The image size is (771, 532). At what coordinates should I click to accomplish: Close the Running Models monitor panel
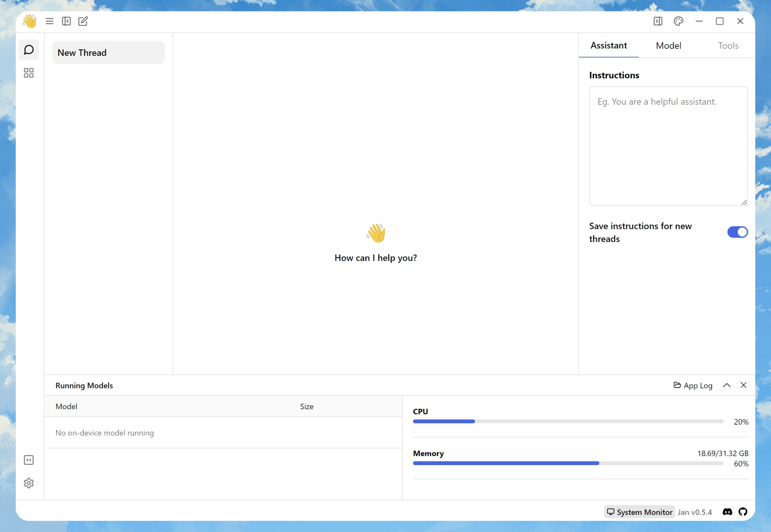[x=743, y=385]
